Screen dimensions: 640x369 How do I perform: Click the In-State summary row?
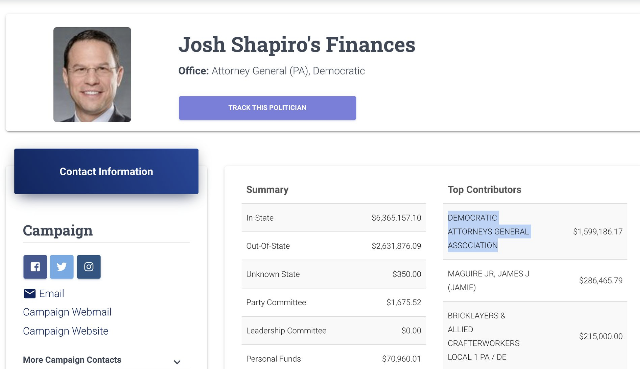click(333, 218)
